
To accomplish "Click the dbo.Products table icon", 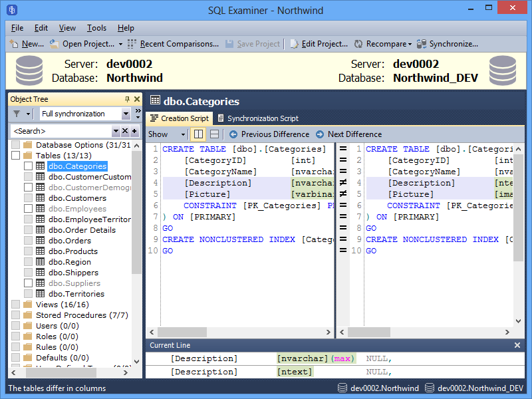I will pyautogui.click(x=40, y=251).
